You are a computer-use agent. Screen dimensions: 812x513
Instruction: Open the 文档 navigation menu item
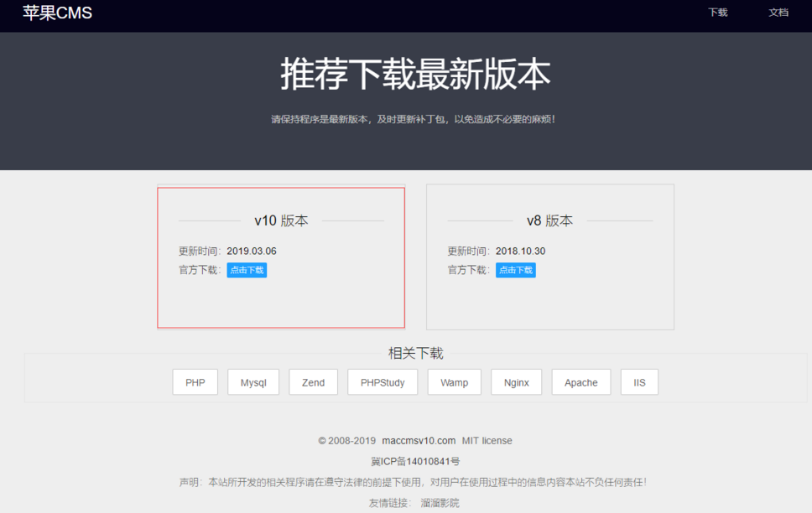pos(779,13)
